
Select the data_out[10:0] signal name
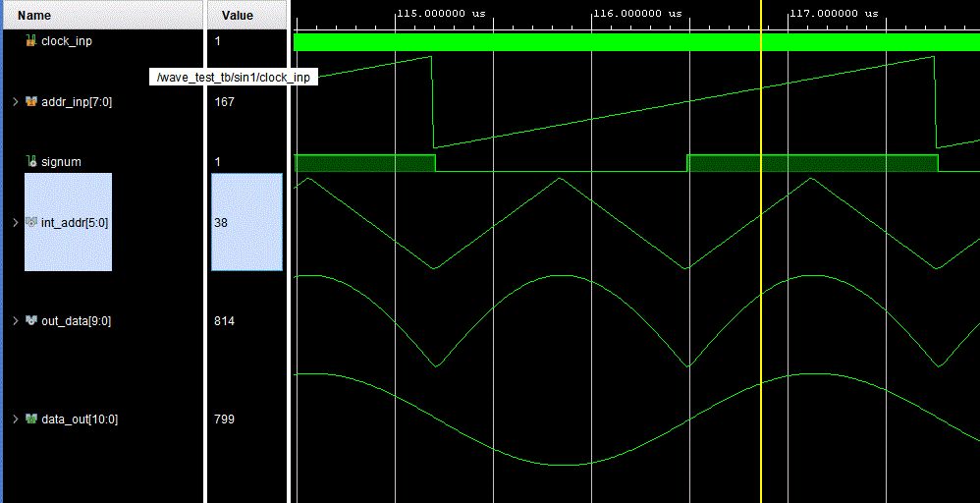click(80, 419)
